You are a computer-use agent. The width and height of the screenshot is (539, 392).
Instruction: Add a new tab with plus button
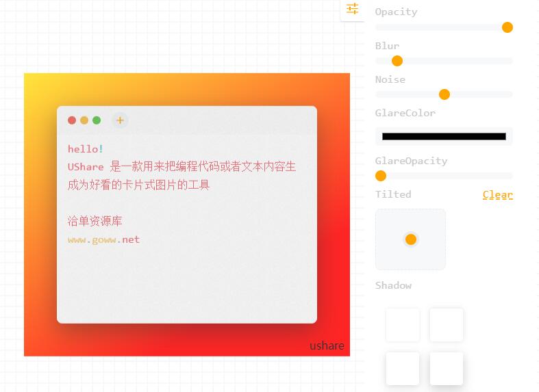[120, 120]
